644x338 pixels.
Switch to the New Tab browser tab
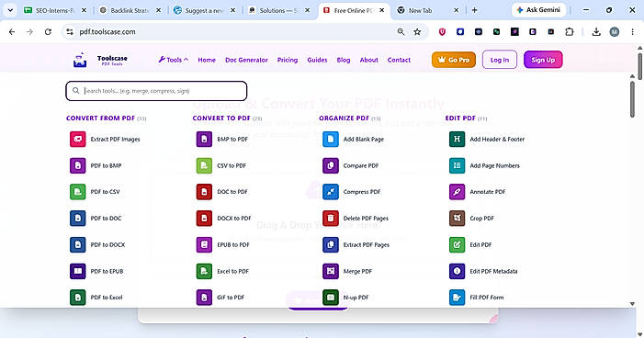[428, 10]
